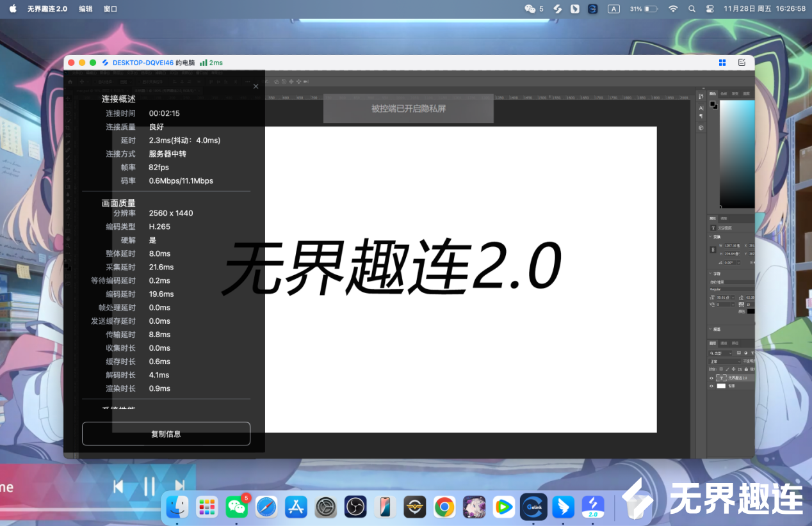Click the 被控端已开启隐私屏 notification banner

point(409,109)
